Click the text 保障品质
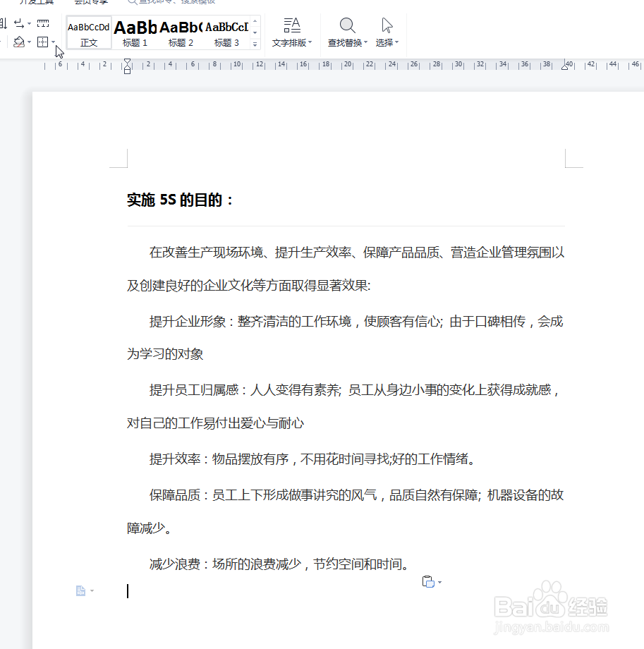This screenshot has height=649, width=644. pos(175,495)
